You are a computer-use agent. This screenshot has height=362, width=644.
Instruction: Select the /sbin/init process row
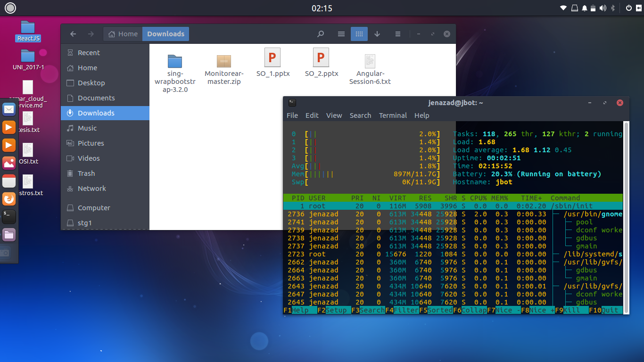pyautogui.click(x=453, y=206)
